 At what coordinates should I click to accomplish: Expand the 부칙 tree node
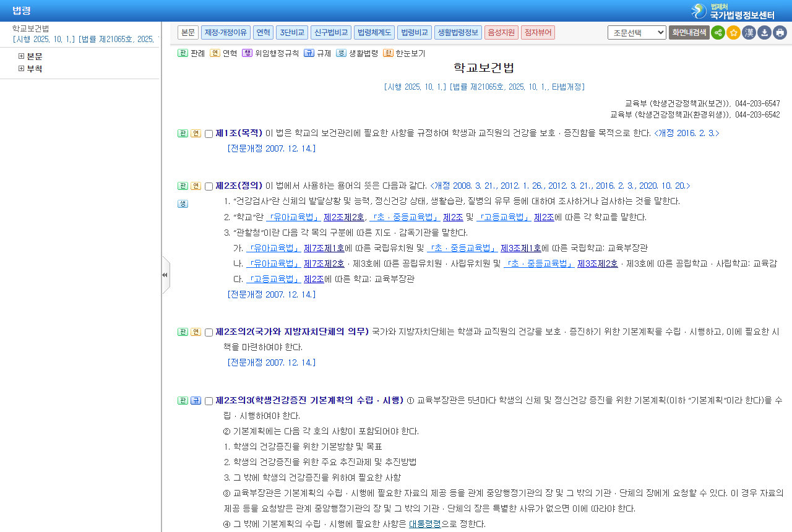[22, 69]
